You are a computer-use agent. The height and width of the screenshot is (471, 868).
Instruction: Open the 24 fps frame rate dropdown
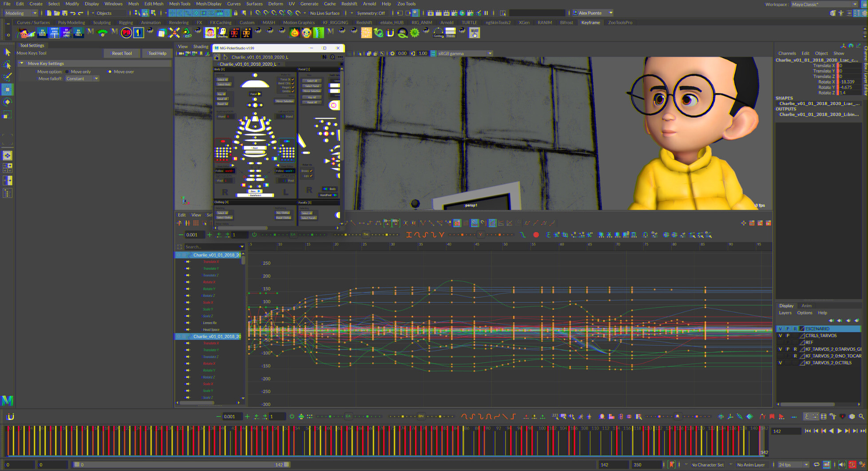coord(793,465)
